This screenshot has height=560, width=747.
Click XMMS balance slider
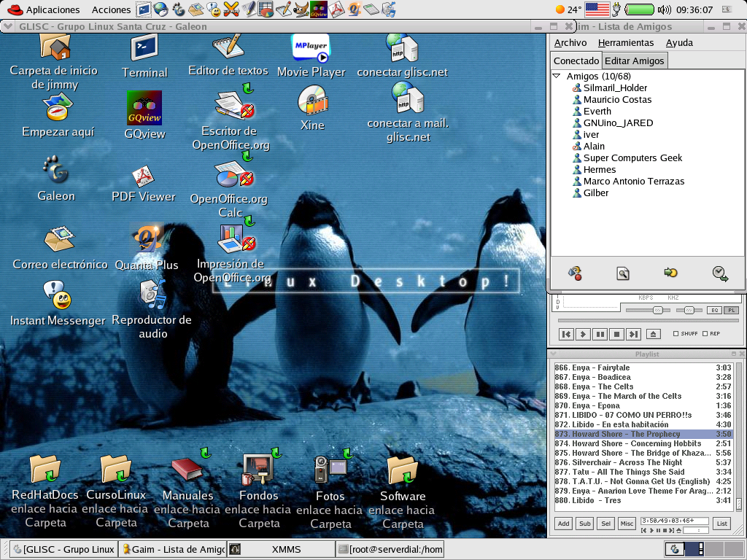click(x=689, y=311)
